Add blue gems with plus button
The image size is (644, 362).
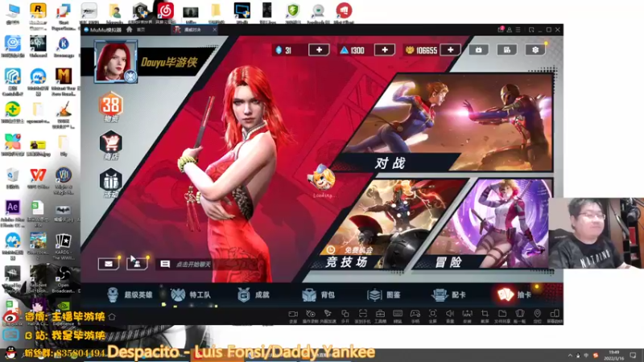(x=319, y=50)
